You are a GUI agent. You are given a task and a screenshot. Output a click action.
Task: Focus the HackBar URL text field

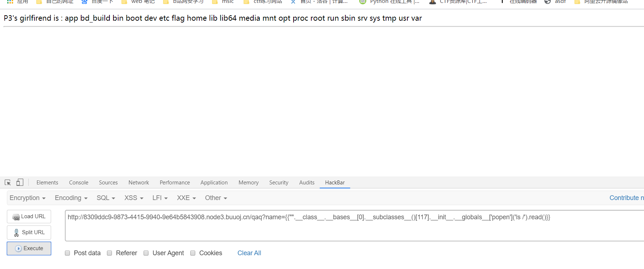click(354, 225)
